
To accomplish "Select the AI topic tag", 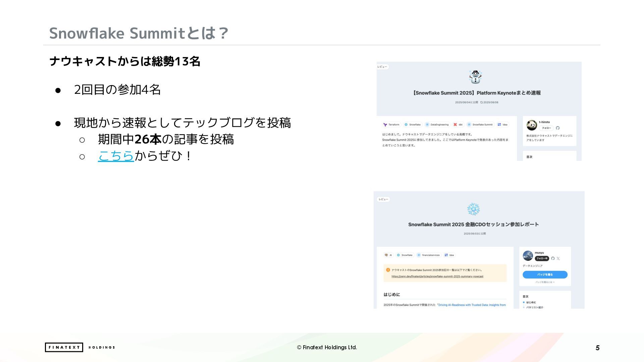I will point(388,255).
